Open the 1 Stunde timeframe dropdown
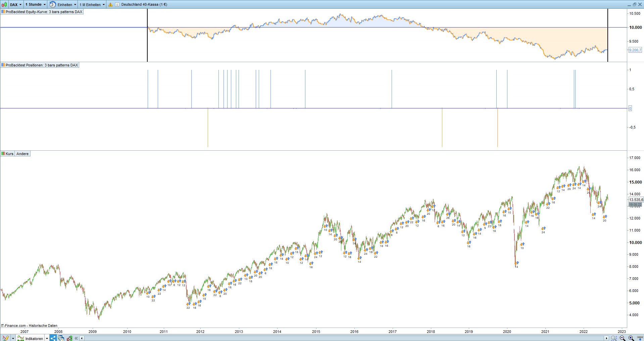Image resolution: width=644 pixels, height=341 pixels. (x=36, y=4)
